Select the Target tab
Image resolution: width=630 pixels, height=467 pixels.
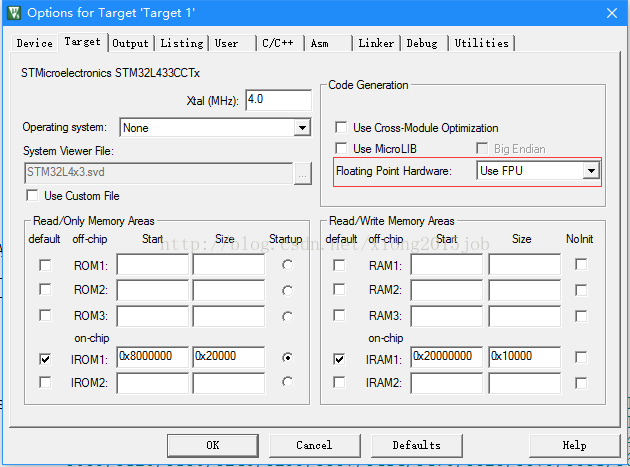pos(82,41)
